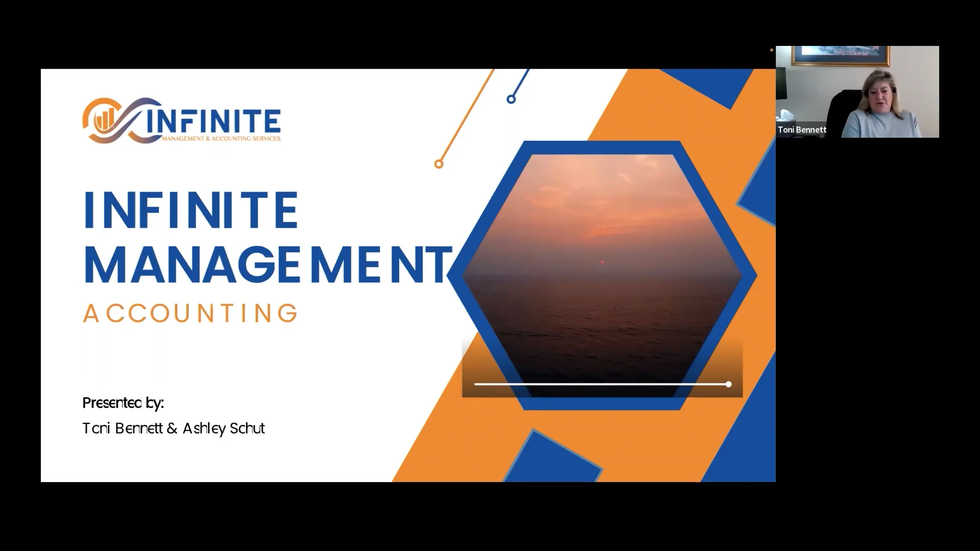Click the orange circle connector endpoint
980x551 pixels.
[x=438, y=164]
